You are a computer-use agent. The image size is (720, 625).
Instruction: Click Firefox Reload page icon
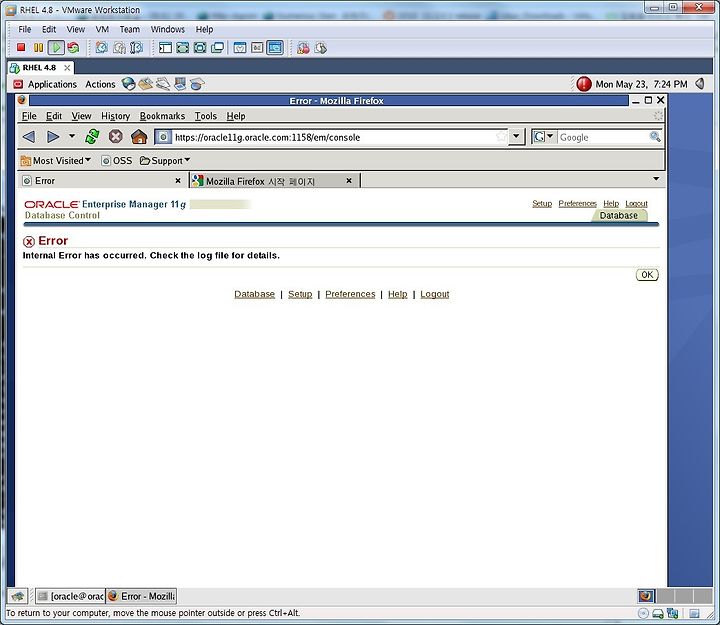[92, 137]
